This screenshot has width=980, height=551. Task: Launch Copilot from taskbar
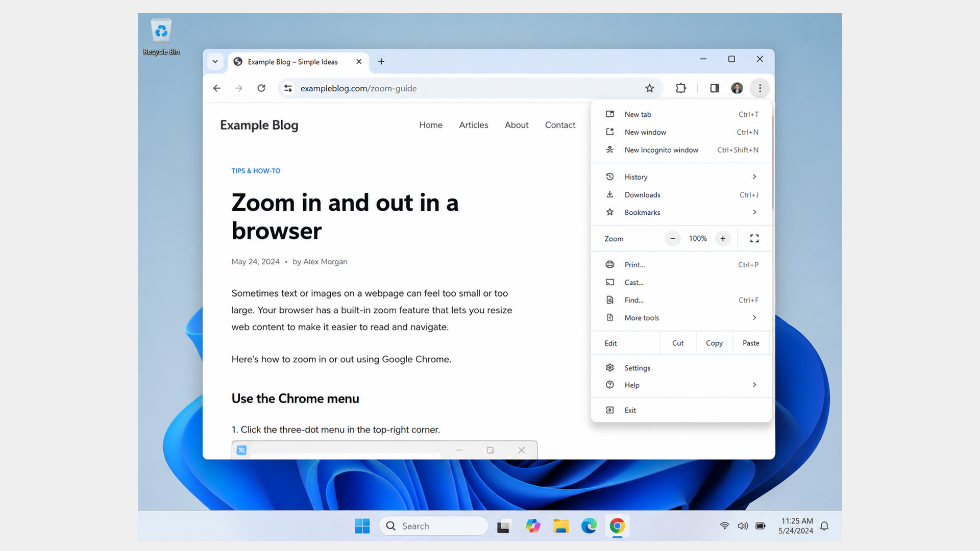tap(533, 526)
